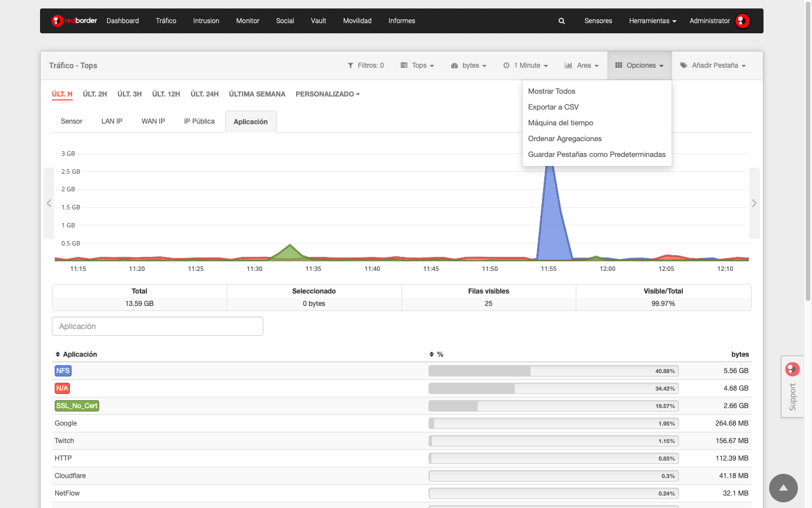The height and width of the screenshot is (508, 812).
Task: Click the Cloudflare application row
Action: pos(401,476)
